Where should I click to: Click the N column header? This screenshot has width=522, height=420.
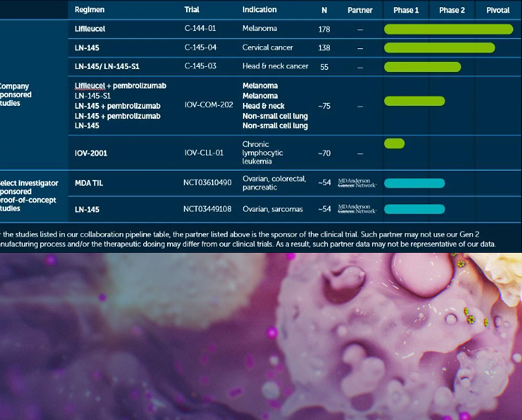point(324,11)
